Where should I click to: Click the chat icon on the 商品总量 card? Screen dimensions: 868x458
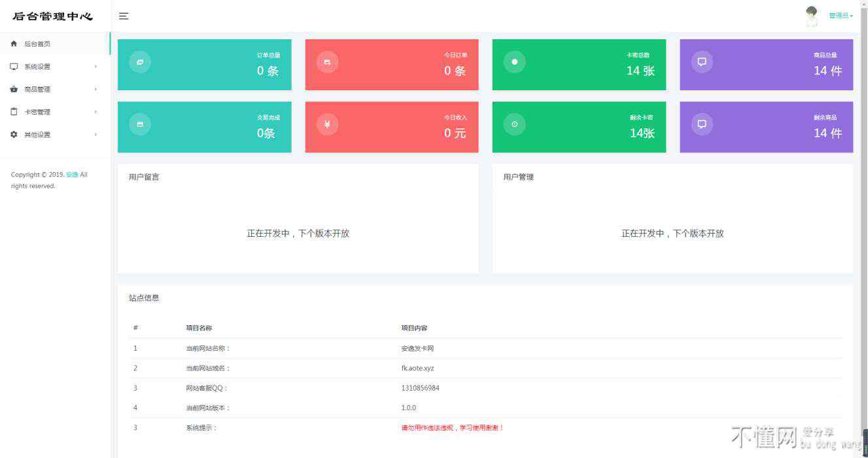point(702,62)
